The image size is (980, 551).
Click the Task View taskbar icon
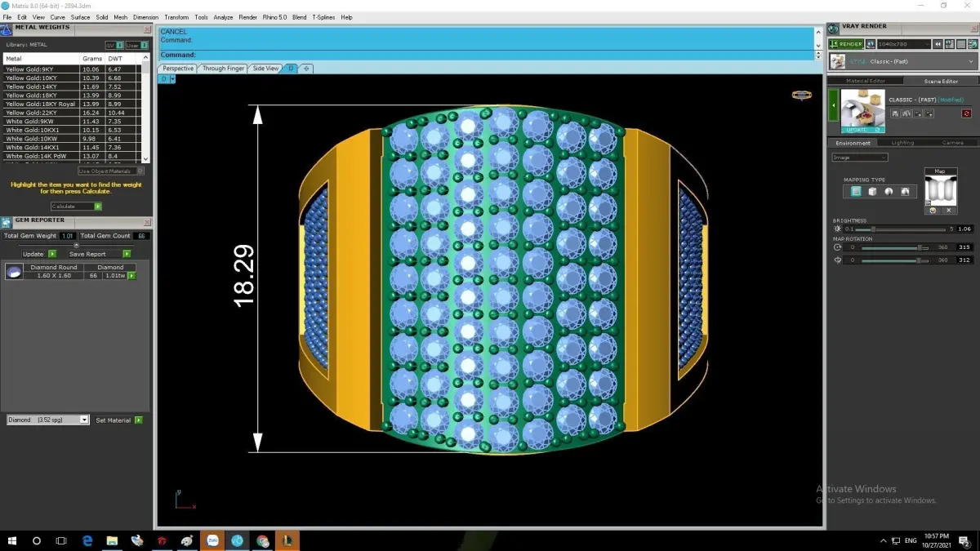click(61, 540)
